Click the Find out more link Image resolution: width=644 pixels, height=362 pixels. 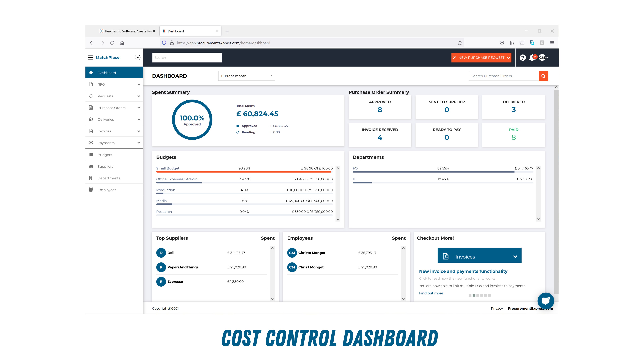(x=431, y=293)
